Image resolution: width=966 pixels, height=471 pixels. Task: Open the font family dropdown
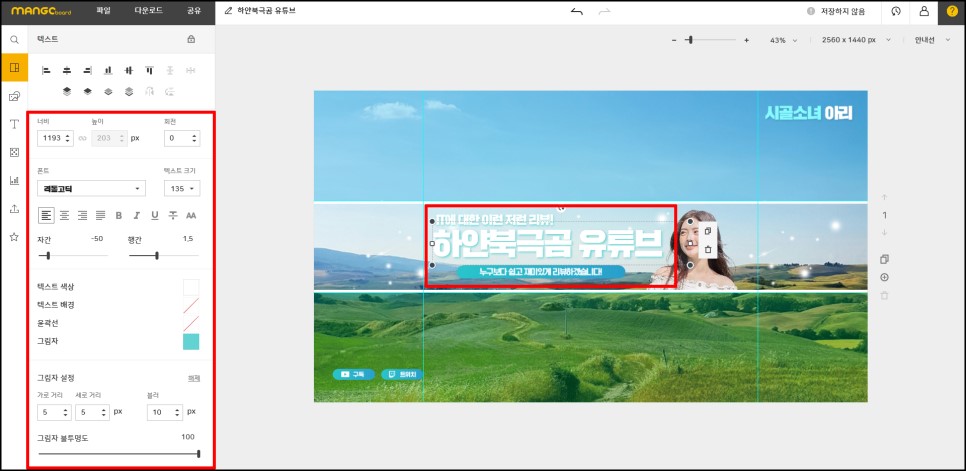(x=91, y=188)
